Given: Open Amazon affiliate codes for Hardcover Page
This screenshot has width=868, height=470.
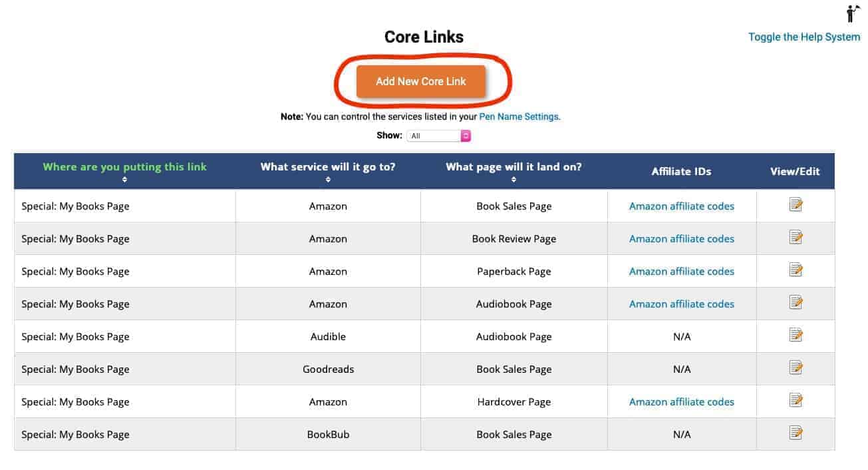Looking at the screenshot, I should pos(681,402).
